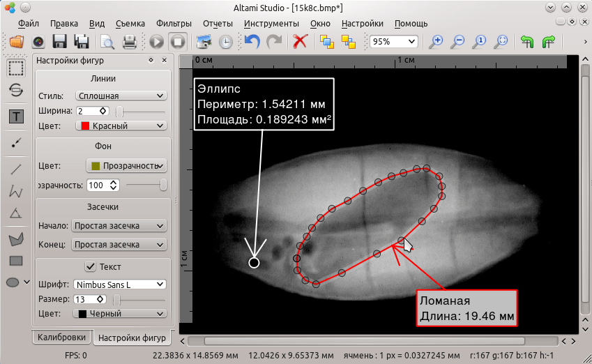Open the Съемка menu
Image resolution: width=592 pixels, height=364 pixels.
coord(130,24)
